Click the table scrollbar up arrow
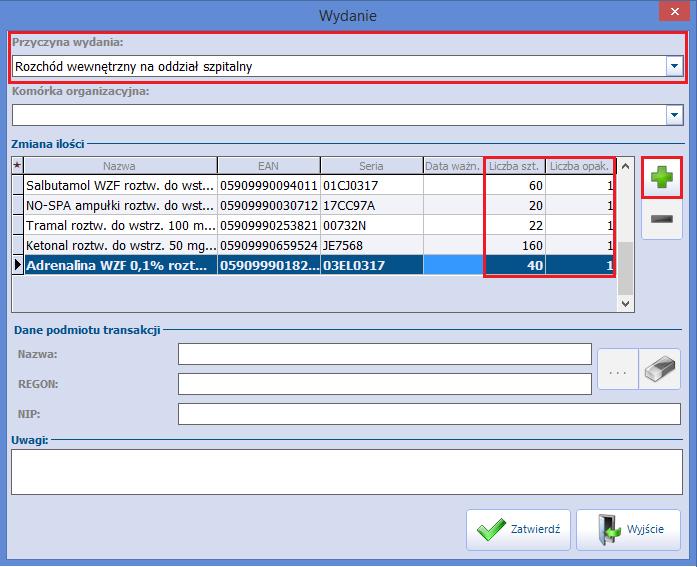Screen dimensions: 697x567 coord(625,166)
